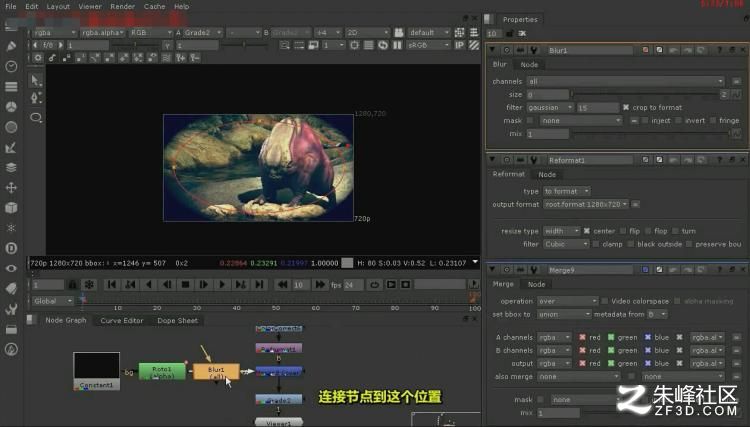750x427 pixels.
Task: Select the Blur1 node in graph
Action: [x=216, y=372]
